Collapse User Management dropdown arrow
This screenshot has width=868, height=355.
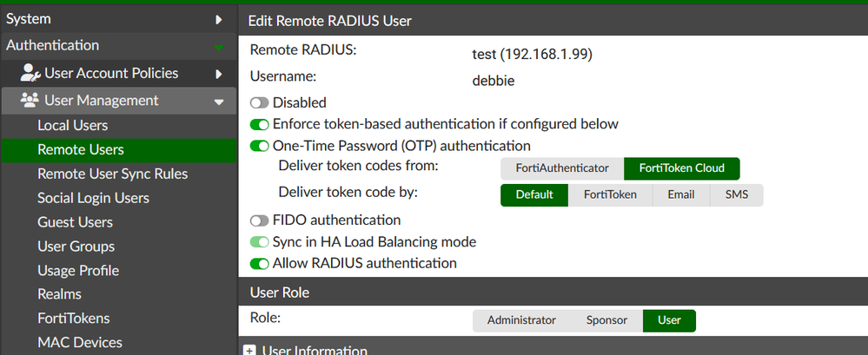(x=219, y=102)
